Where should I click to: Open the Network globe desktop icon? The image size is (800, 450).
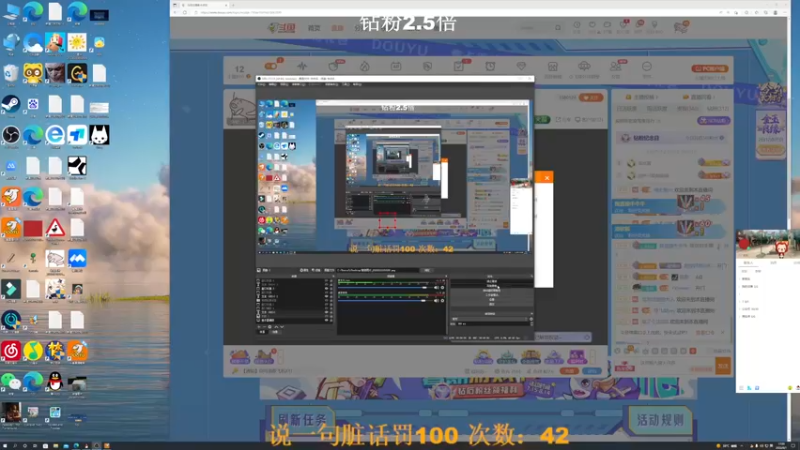(11, 43)
